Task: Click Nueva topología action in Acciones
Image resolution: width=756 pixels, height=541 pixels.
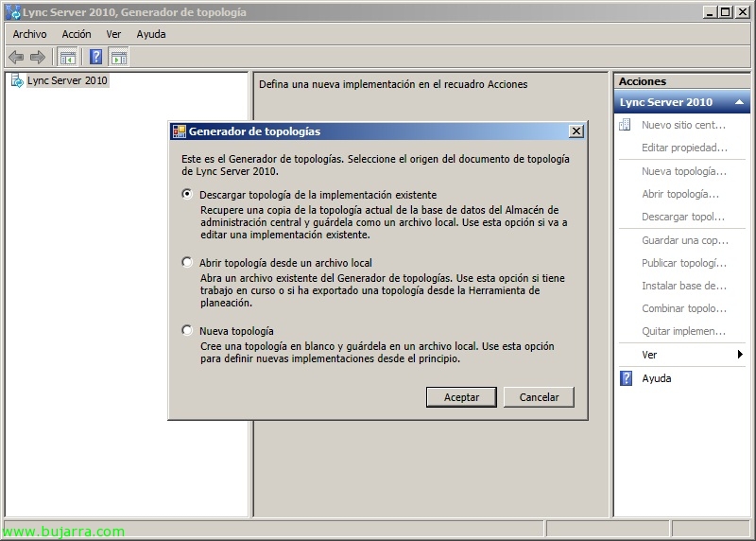Action: click(683, 171)
